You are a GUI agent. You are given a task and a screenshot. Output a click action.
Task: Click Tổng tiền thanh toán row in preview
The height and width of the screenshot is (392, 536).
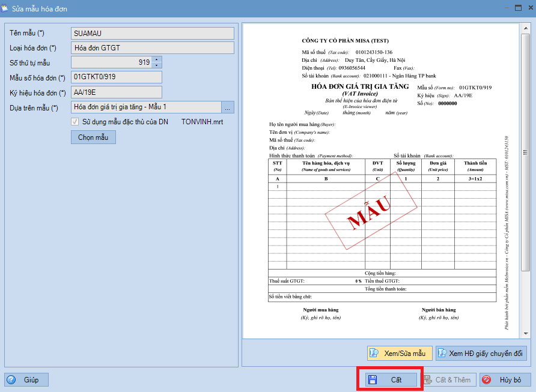tap(382, 289)
